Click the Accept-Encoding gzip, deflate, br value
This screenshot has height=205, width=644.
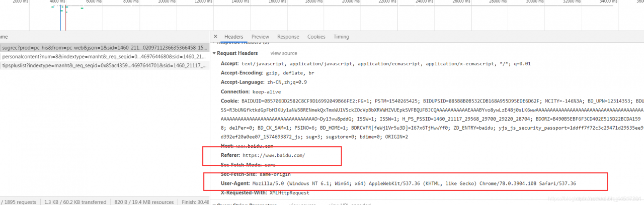[291, 73]
